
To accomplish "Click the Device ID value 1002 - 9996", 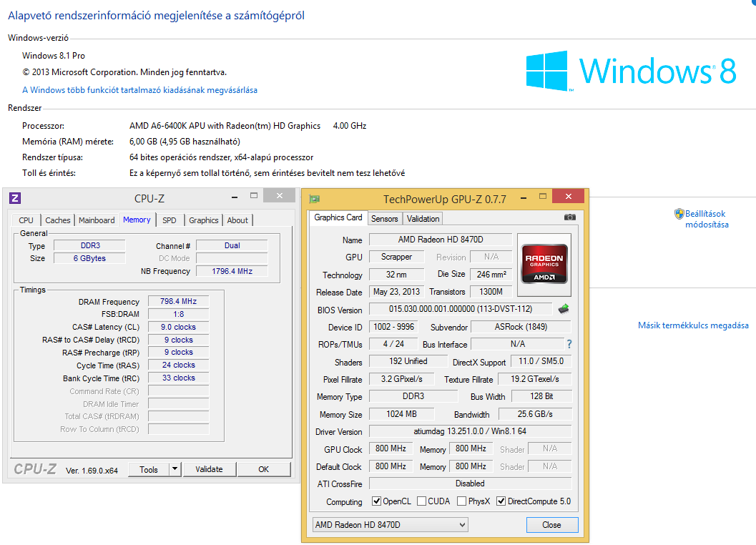I will point(394,327).
